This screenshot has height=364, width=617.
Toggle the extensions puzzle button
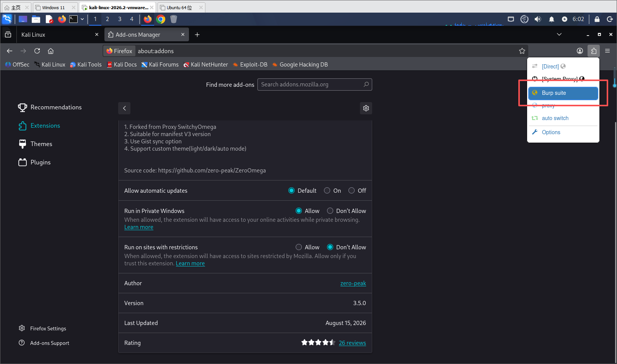594,51
